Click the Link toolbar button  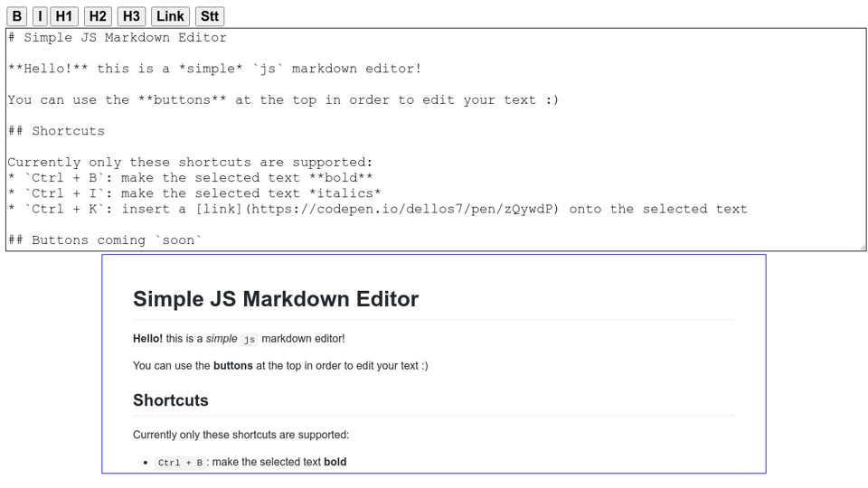(x=170, y=16)
